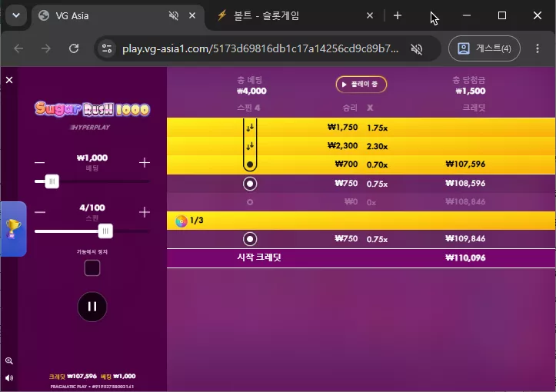Click the colorful wheel 1/3 icon
Image resolution: width=556 pixels, height=392 pixels.
click(x=181, y=221)
